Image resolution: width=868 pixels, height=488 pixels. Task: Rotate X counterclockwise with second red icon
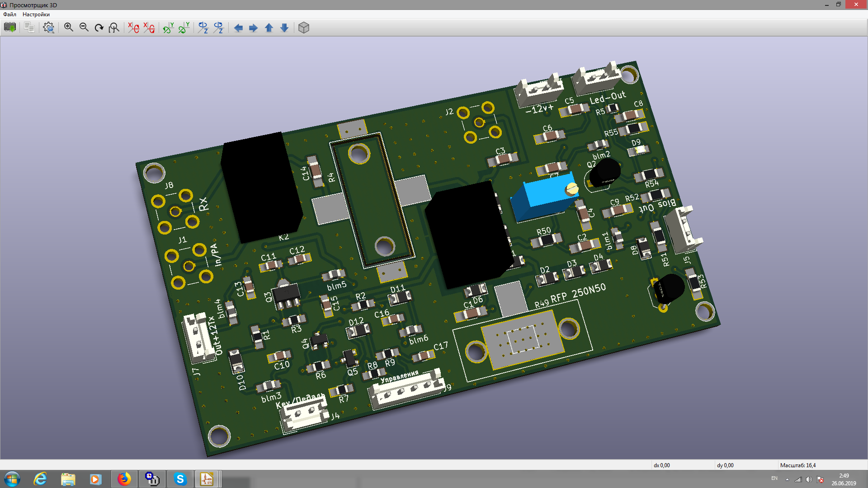click(149, 28)
